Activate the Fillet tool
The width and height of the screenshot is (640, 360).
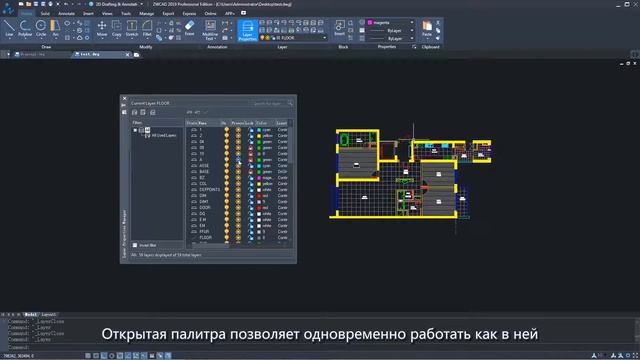pos(147,28)
